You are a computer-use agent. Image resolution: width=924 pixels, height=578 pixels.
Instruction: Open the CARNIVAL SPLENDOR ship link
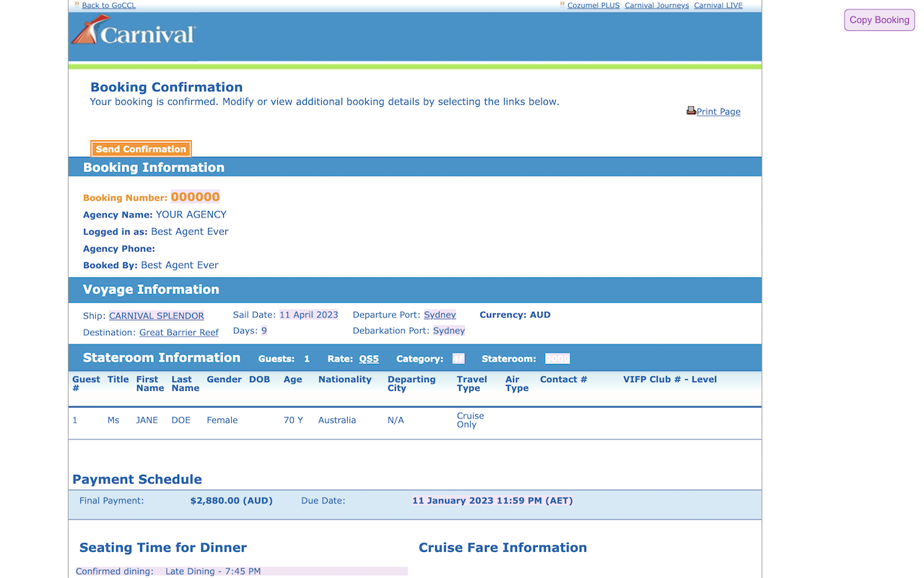pos(157,316)
